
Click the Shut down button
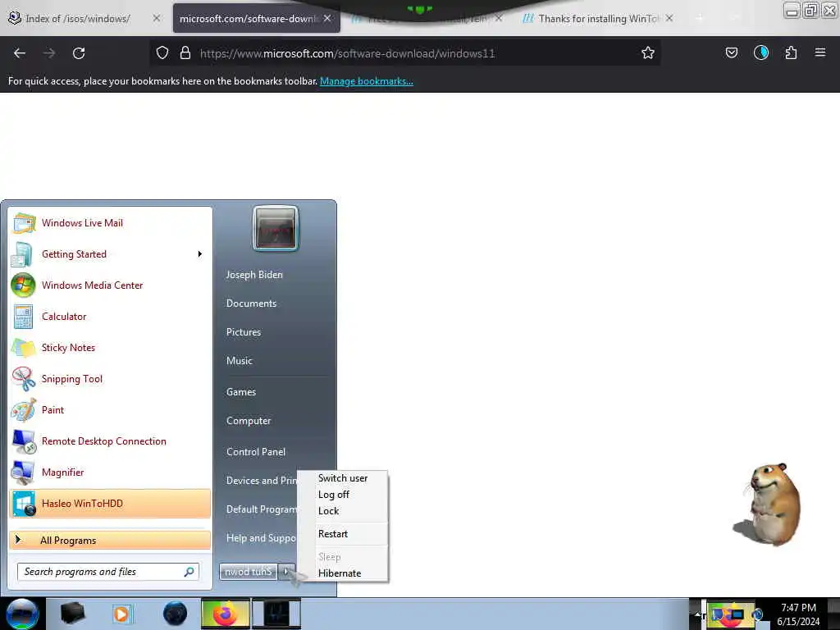click(248, 572)
